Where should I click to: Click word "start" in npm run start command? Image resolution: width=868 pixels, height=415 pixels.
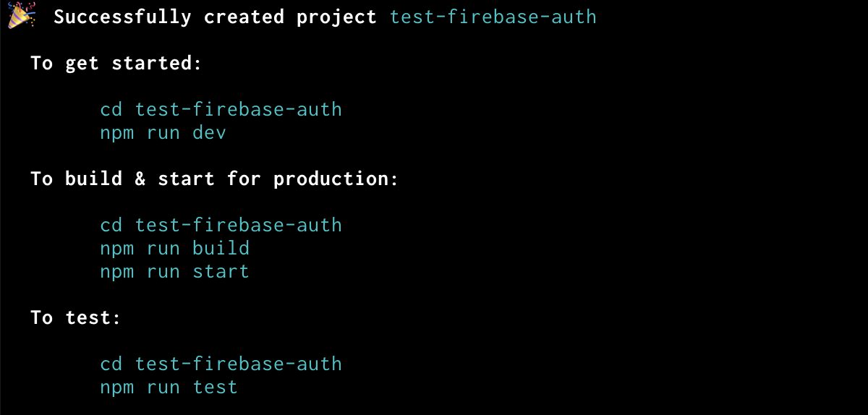pos(221,272)
